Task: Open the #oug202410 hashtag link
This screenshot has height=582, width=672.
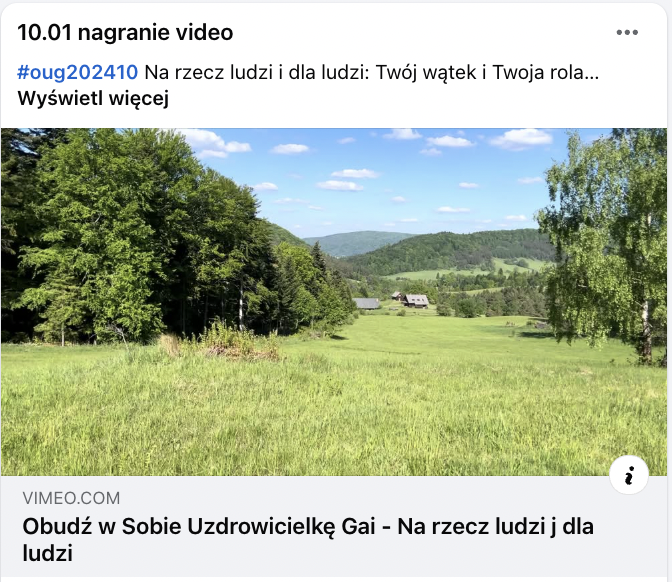Action: [x=78, y=72]
